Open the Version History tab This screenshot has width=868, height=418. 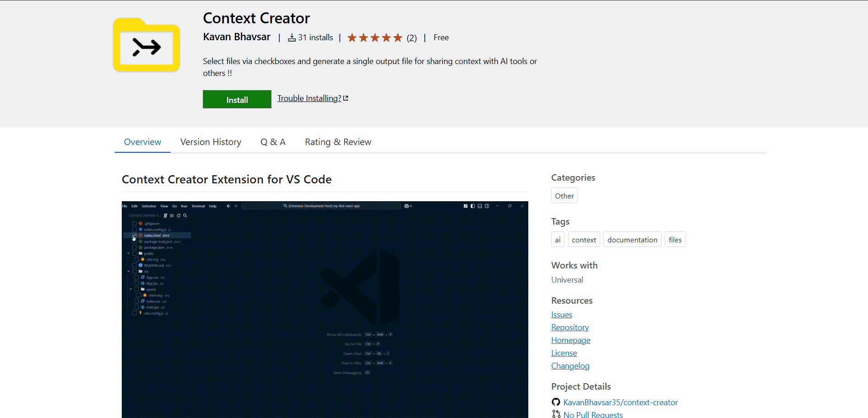211,142
